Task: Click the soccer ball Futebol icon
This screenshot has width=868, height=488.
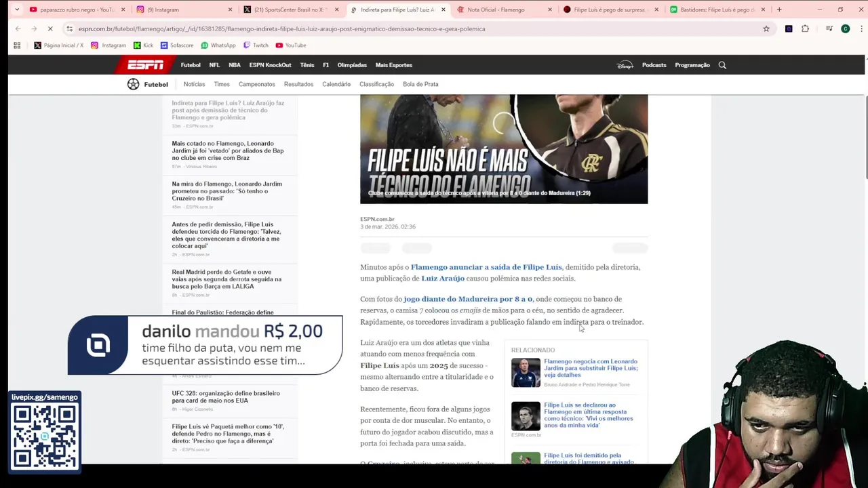Action: coord(133,84)
